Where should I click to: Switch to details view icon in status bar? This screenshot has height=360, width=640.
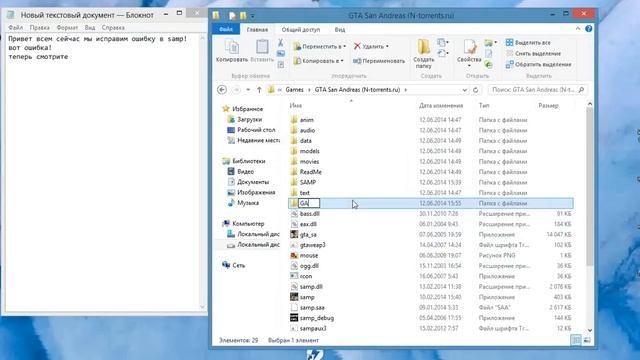(576, 340)
